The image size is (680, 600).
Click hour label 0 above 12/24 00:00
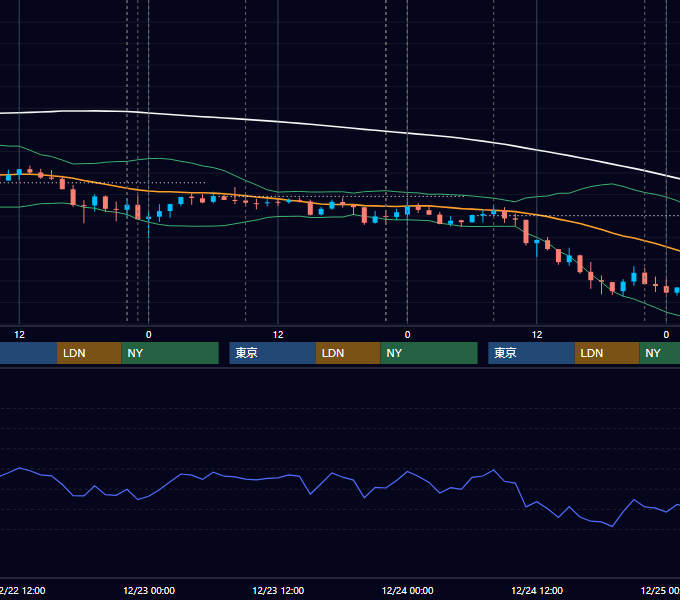pyautogui.click(x=407, y=335)
